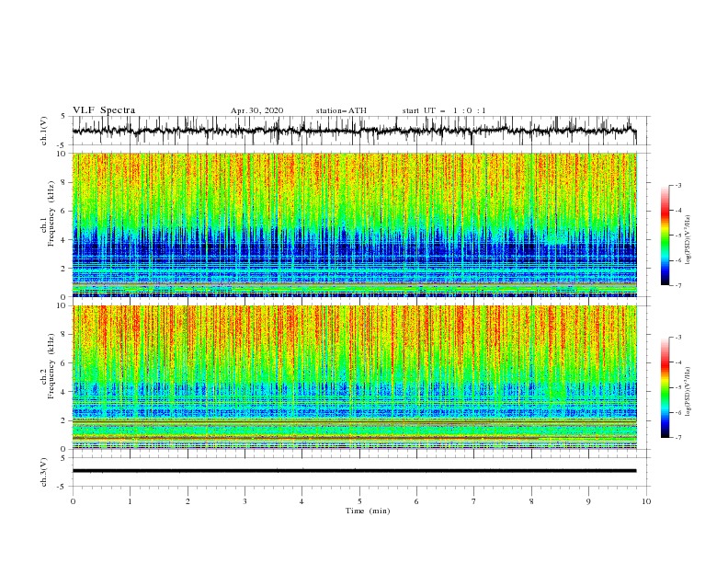Click the "start UT = 1:0:1" label
This screenshot has width=728, height=563.
point(444,110)
